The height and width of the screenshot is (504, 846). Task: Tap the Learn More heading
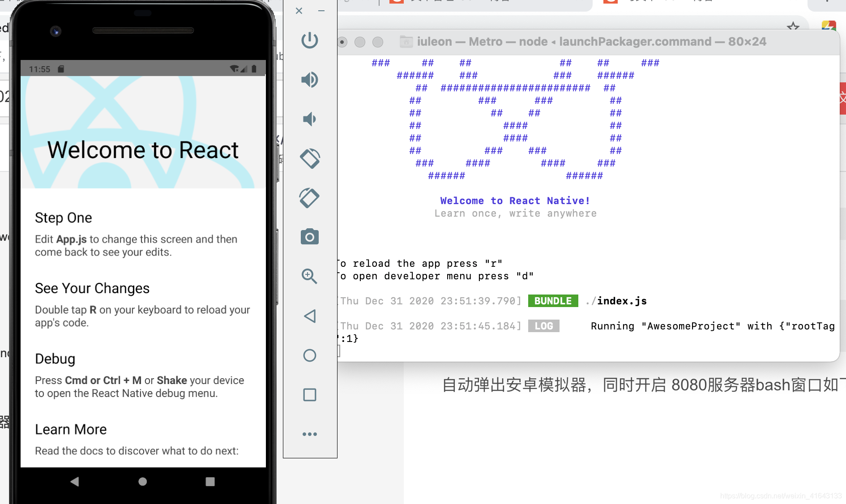[x=71, y=430]
